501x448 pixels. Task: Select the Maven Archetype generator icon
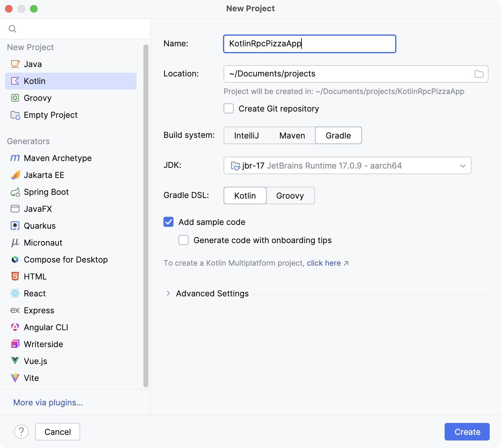point(15,158)
